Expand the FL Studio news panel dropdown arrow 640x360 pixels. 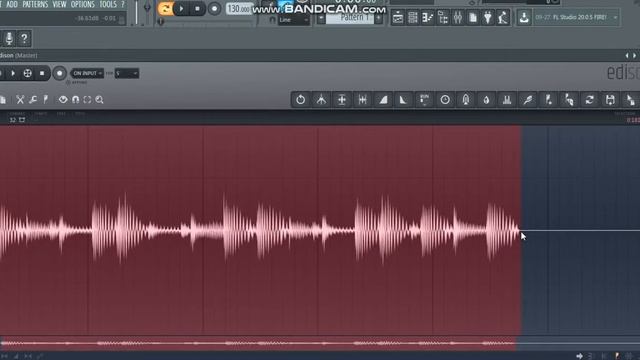click(615, 18)
